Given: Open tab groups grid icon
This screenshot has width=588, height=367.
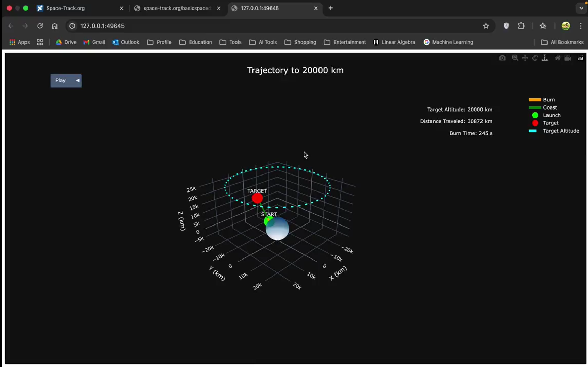Looking at the screenshot, I should click(x=40, y=42).
